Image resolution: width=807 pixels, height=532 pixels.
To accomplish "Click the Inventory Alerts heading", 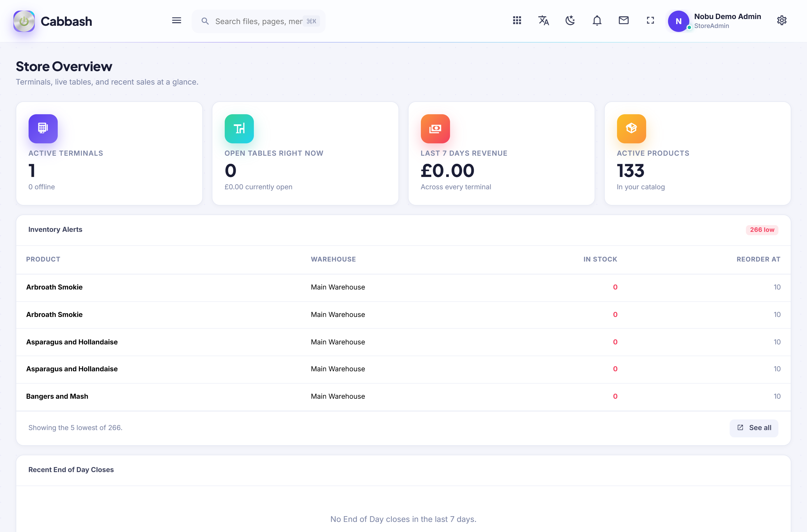I will [55, 230].
